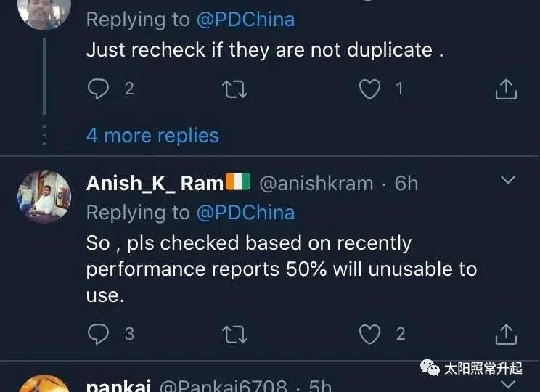Open the "6h" timestamp on Anish's tweet

[x=406, y=184]
